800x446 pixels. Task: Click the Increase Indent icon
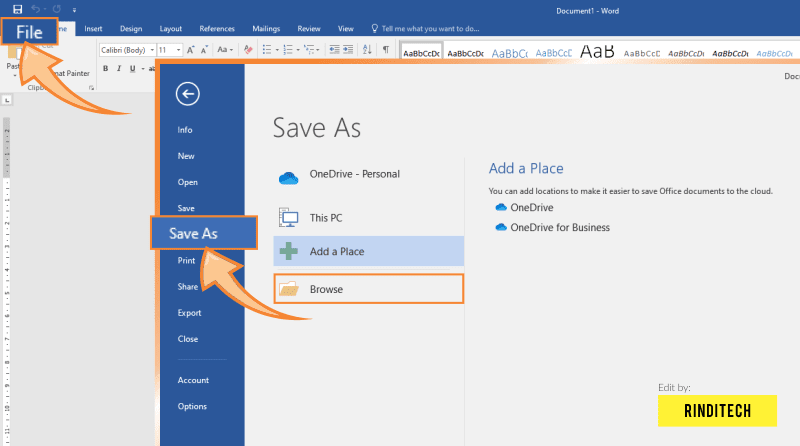(348, 50)
